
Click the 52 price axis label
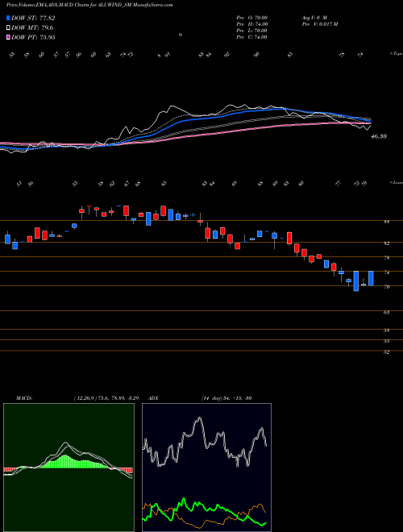pos(386,352)
